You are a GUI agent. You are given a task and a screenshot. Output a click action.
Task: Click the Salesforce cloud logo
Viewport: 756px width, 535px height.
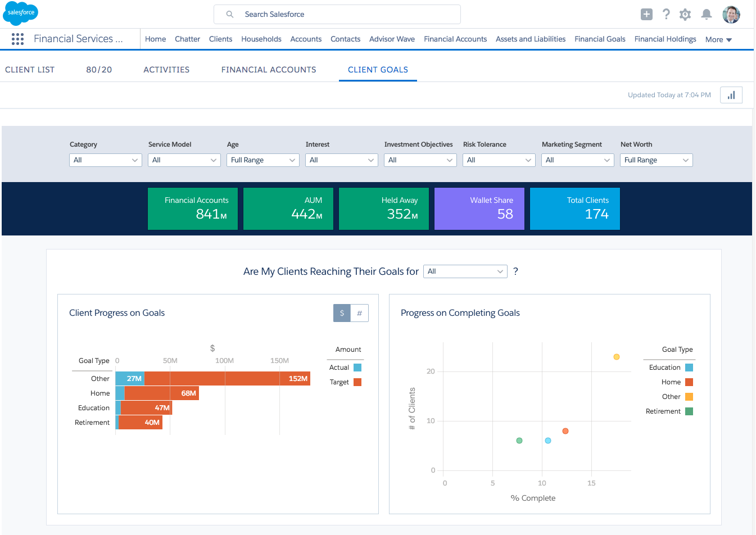click(x=21, y=13)
